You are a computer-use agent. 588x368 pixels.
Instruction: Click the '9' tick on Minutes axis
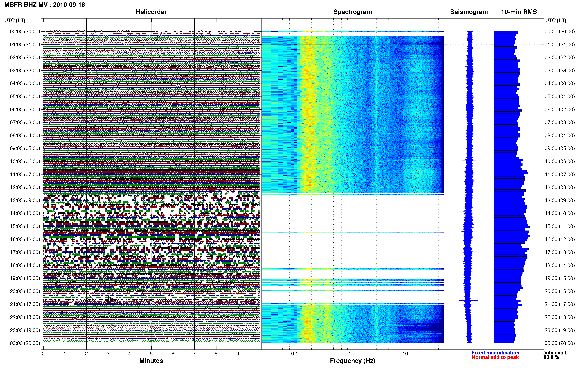(238, 354)
